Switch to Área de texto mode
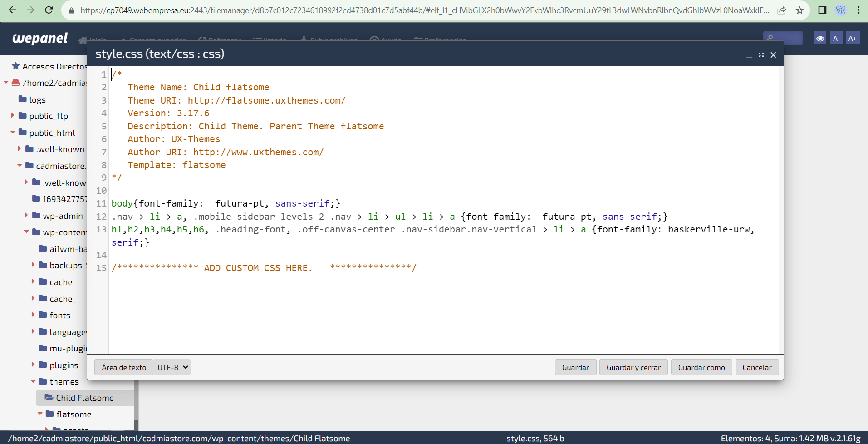Viewport: 868px width, 444px height. [x=124, y=367]
